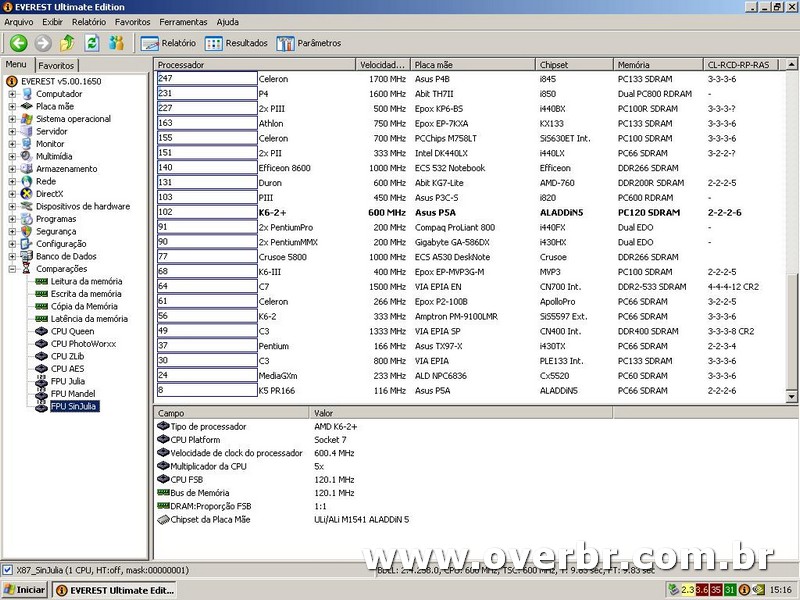The height and width of the screenshot is (600, 800).
Task: Toggle the X87_SinJulia checkbox
Action: click(x=8, y=570)
